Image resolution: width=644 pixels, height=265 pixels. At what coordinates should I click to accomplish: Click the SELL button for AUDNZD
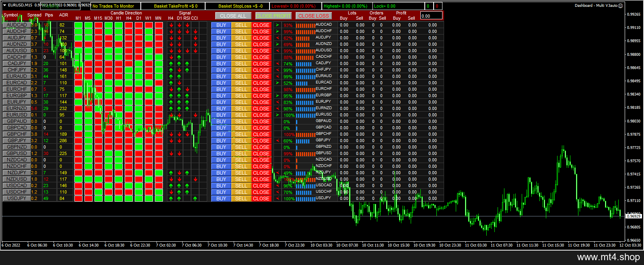pyautogui.click(x=241, y=44)
